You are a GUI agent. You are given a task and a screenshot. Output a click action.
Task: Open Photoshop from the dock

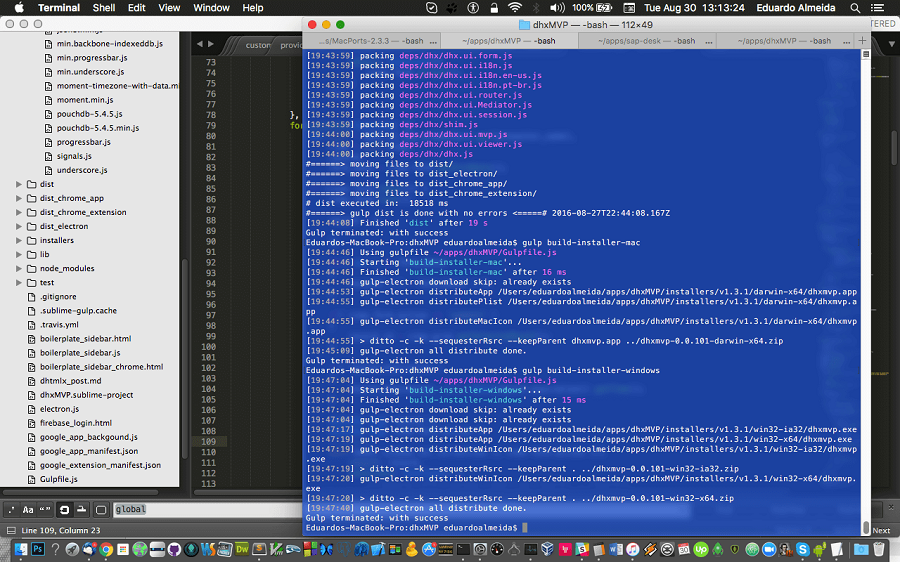38,549
